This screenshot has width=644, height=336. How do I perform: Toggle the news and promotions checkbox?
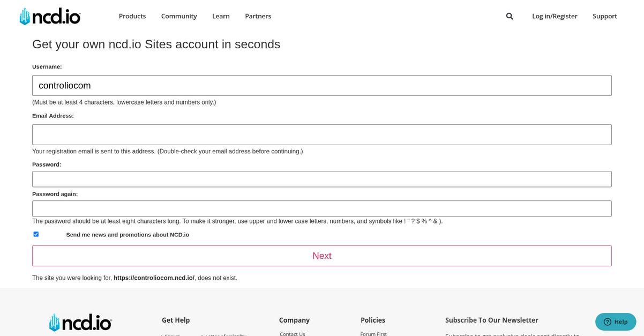click(36, 234)
